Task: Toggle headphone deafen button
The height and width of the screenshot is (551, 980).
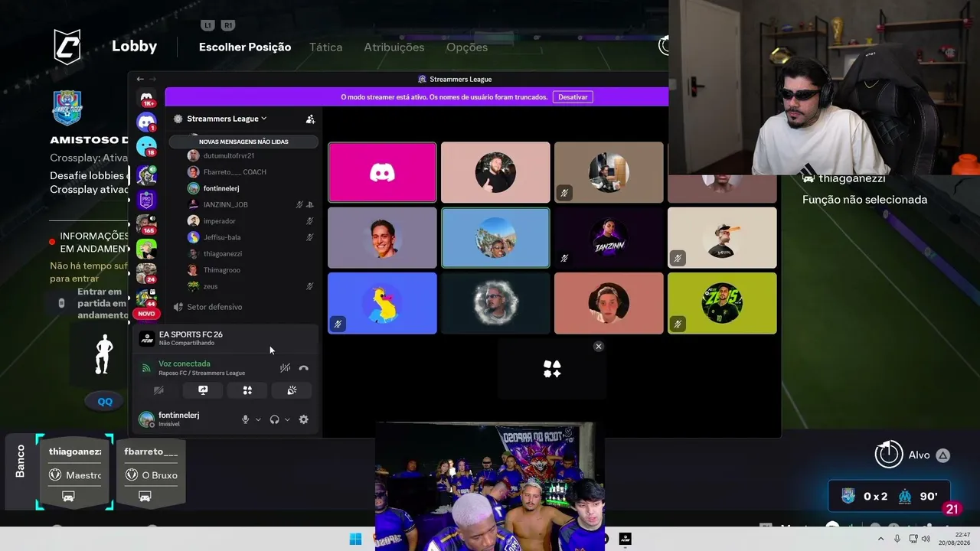Action: pos(274,419)
